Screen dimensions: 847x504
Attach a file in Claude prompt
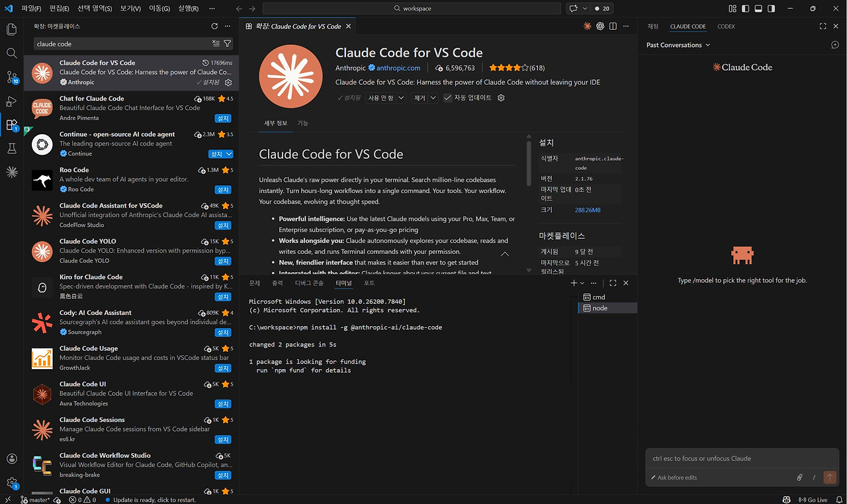point(799,478)
